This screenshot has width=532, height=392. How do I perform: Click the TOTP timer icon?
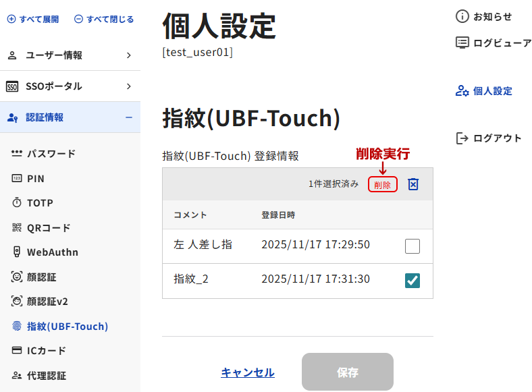point(17,203)
